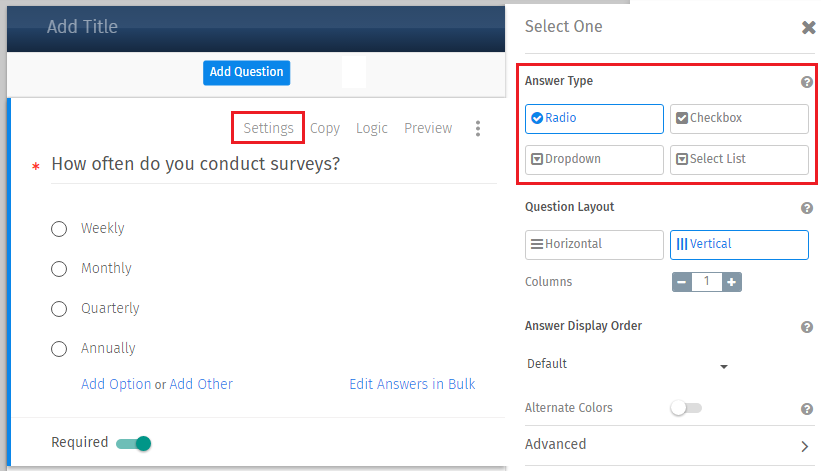Click the Add Question button
The image size is (821, 471).
[x=247, y=72]
